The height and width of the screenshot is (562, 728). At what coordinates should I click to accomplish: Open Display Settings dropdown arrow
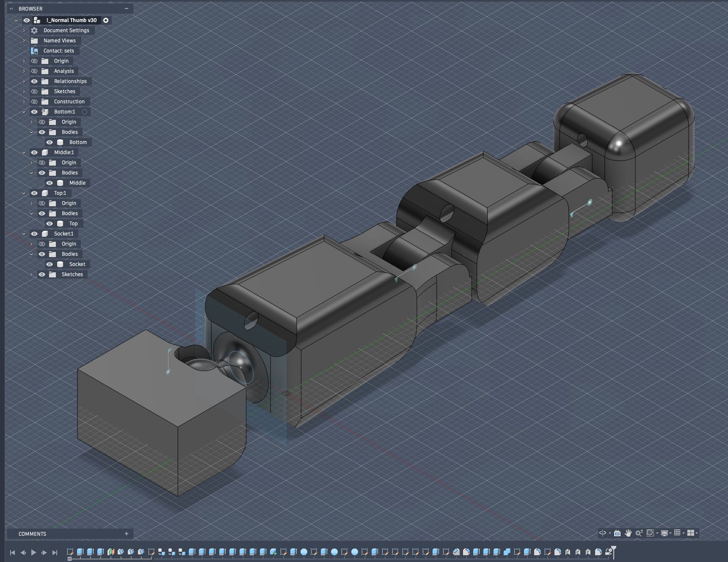tap(670, 533)
